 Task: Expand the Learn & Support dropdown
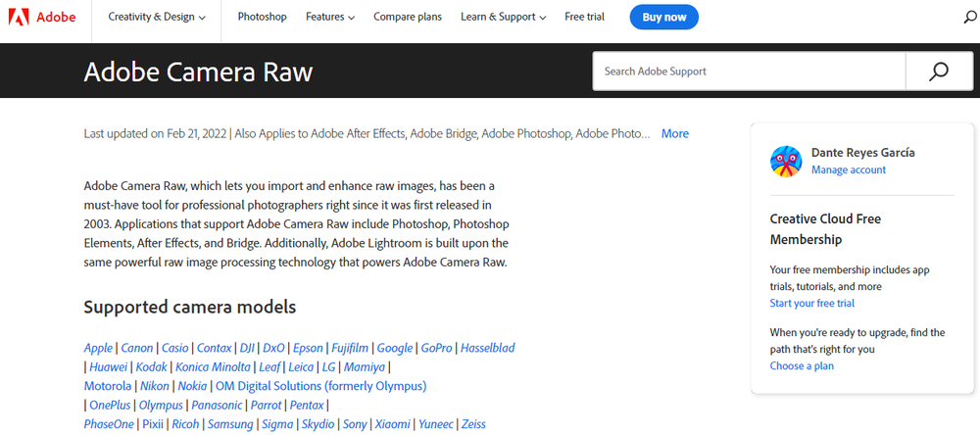coord(503,17)
